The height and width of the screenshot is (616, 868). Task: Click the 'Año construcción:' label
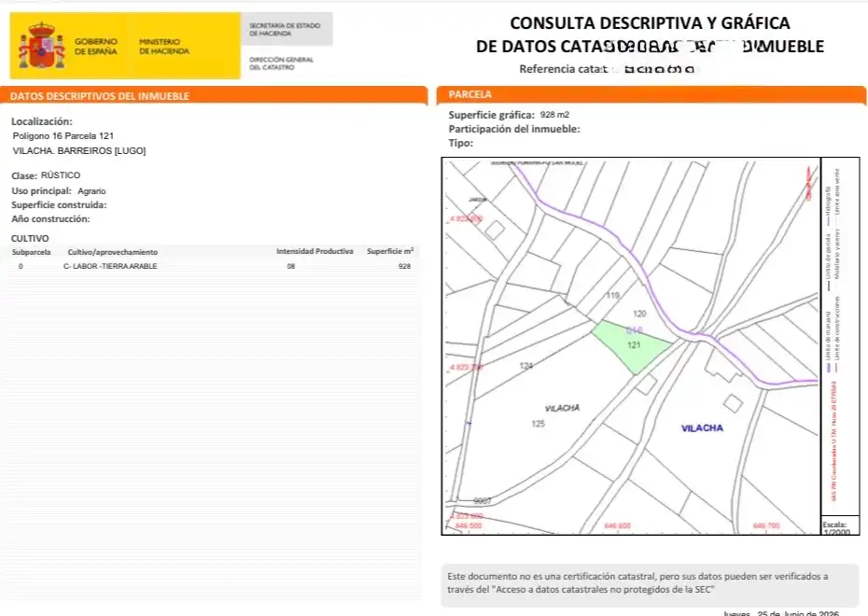click(50, 218)
